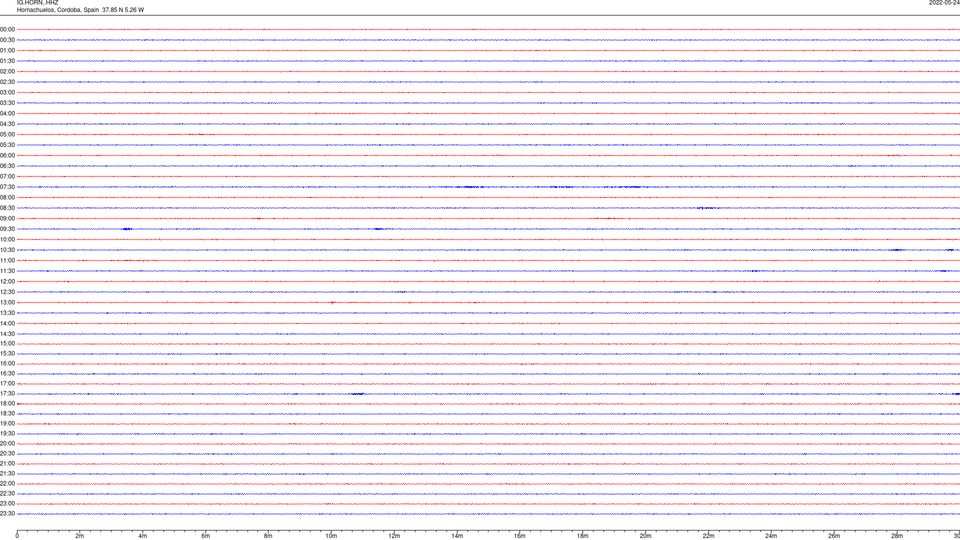
Task: Select the 09:30 trace label
Action: [7, 229]
